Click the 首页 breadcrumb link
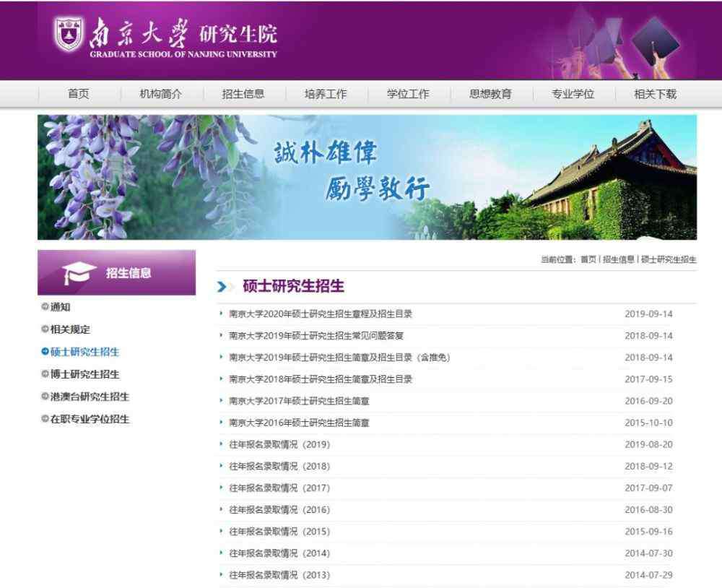The image size is (722, 588). pos(588,259)
